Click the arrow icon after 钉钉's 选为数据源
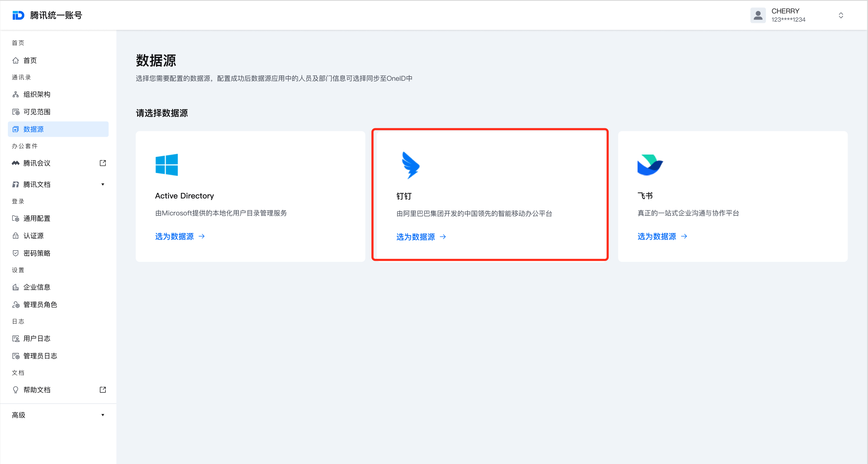868x464 pixels. (x=443, y=237)
